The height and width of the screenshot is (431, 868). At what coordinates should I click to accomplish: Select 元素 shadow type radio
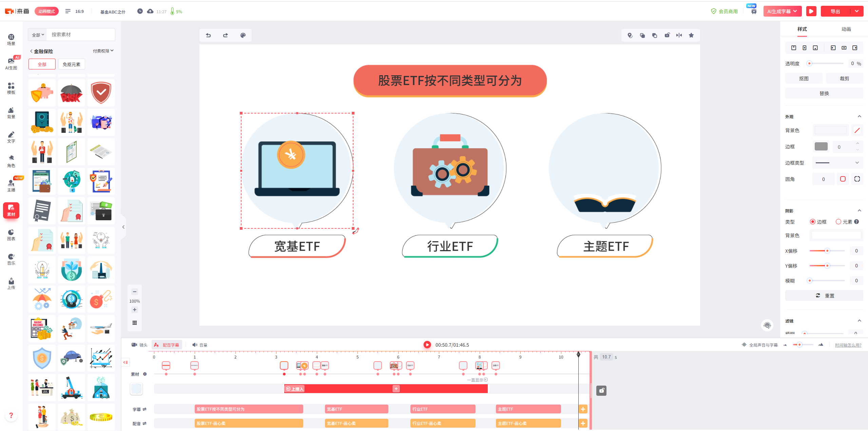click(x=838, y=222)
